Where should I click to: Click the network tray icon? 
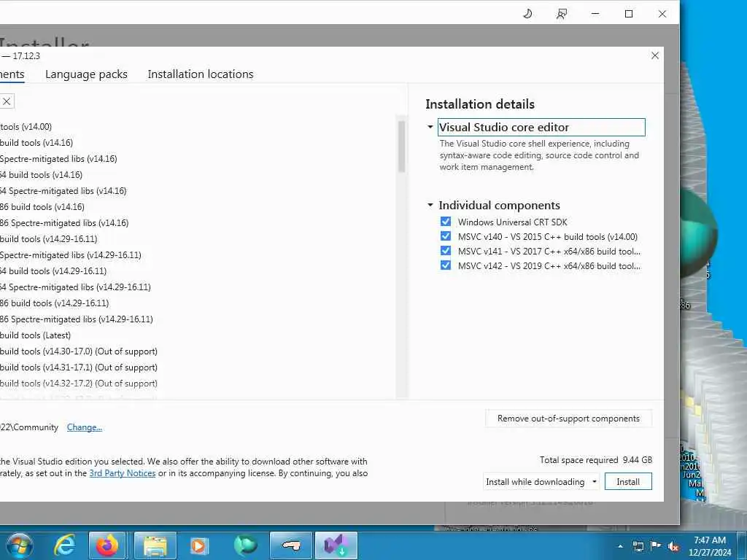(x=638, y=546)
